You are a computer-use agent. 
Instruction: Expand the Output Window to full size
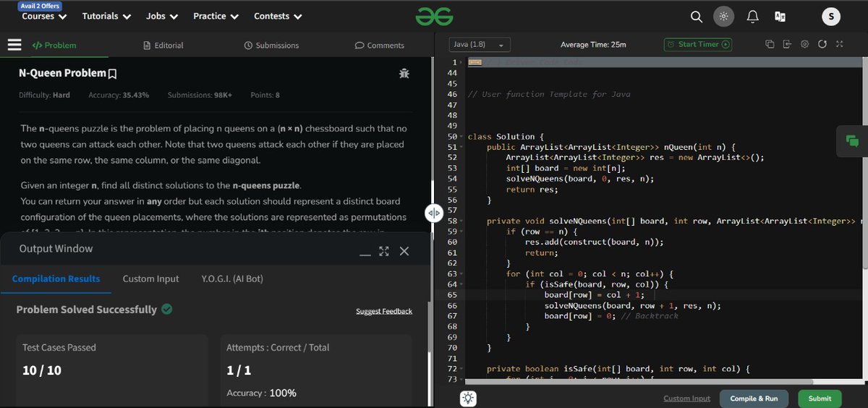384,251
